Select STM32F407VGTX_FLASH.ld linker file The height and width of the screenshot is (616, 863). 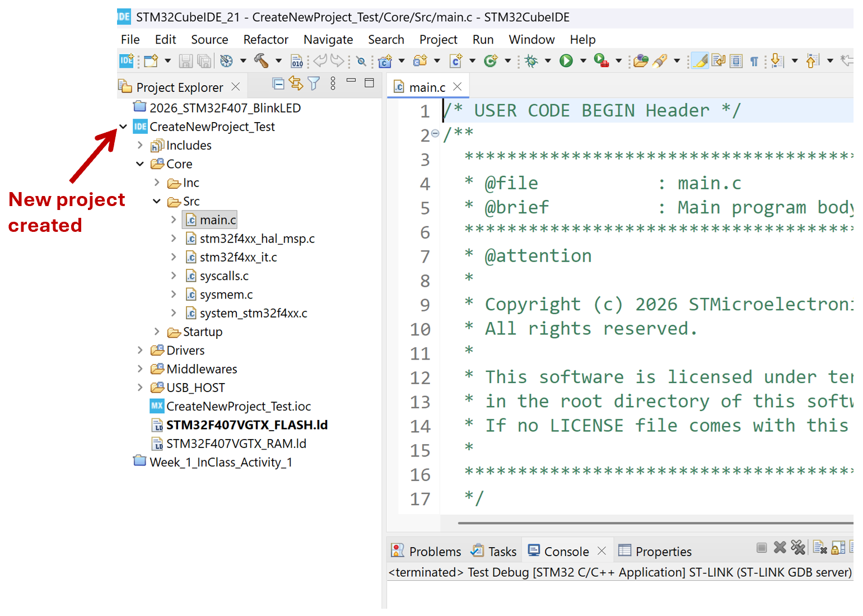coord(240,425)
